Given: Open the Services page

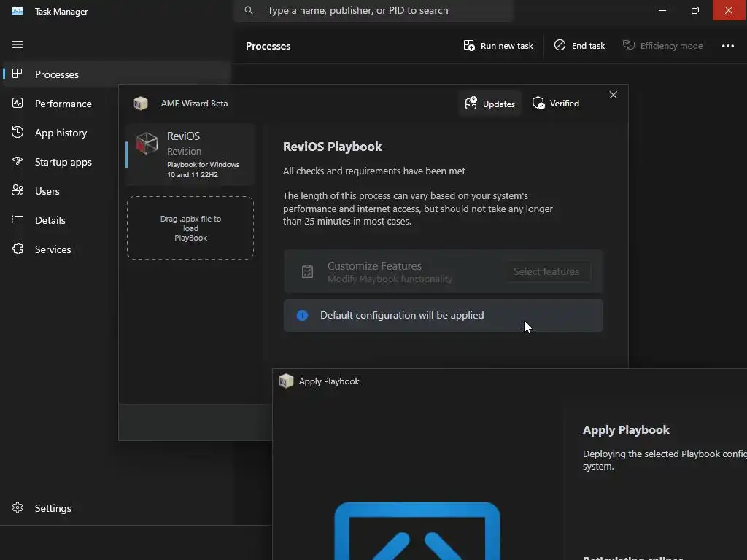Looking at the screenshot, I should tap(53, 249).
